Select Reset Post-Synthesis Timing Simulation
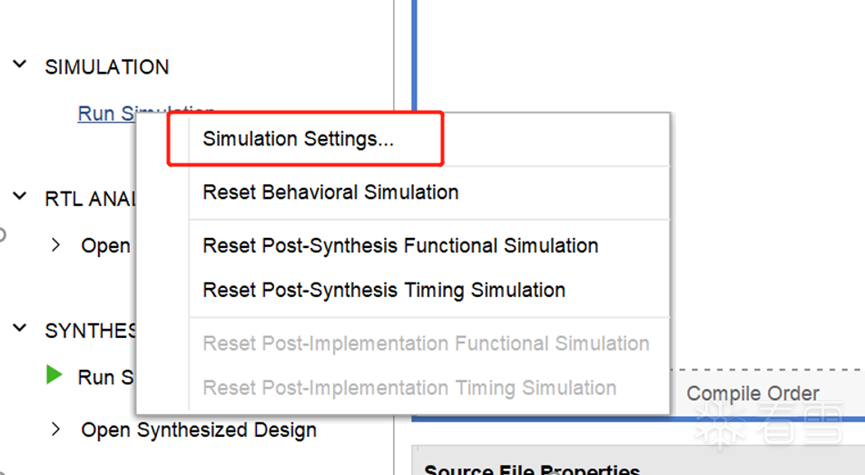 [x=384, y=290]
